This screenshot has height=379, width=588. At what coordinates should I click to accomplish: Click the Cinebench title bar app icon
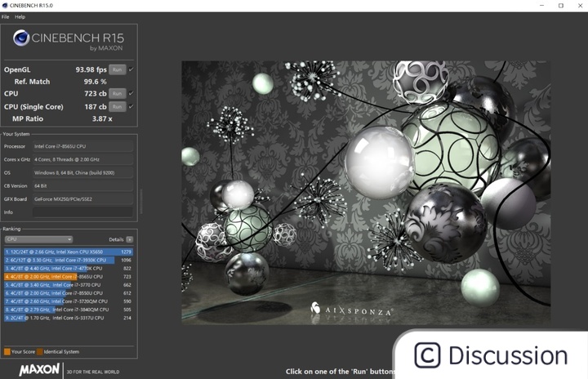[x=5, y=5]
